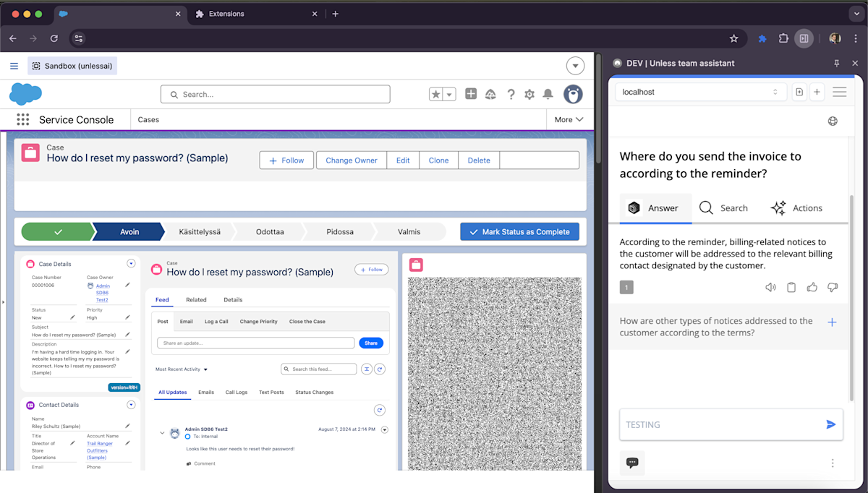The height and width of the screenshot is (493, 868).
Task: Open the hamburger menu in assistant panel
Action: 839,92
